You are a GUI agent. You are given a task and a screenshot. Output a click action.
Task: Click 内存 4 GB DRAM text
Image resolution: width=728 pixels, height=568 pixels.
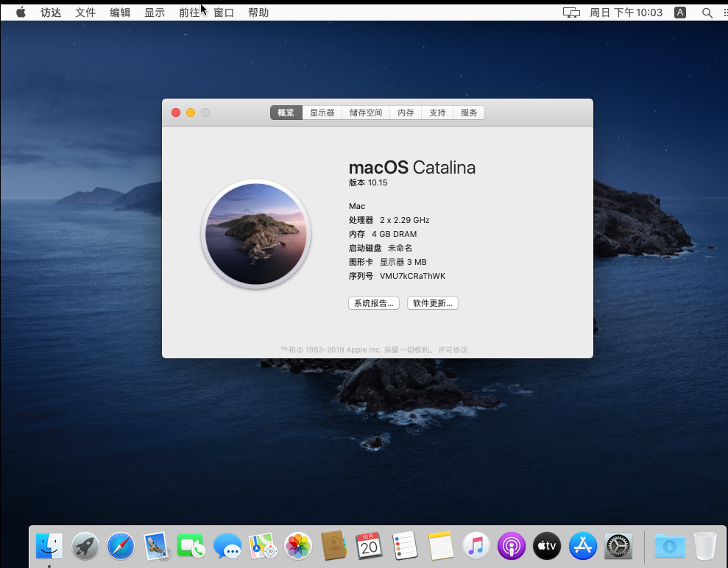click(383, 235)
